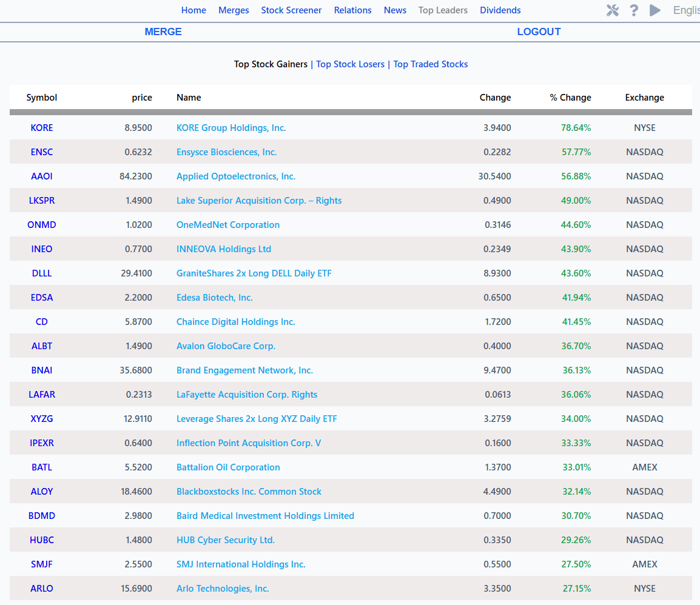700x605 pixels.
Task: Click the DLLL symbol link
Action: point(42,273)
